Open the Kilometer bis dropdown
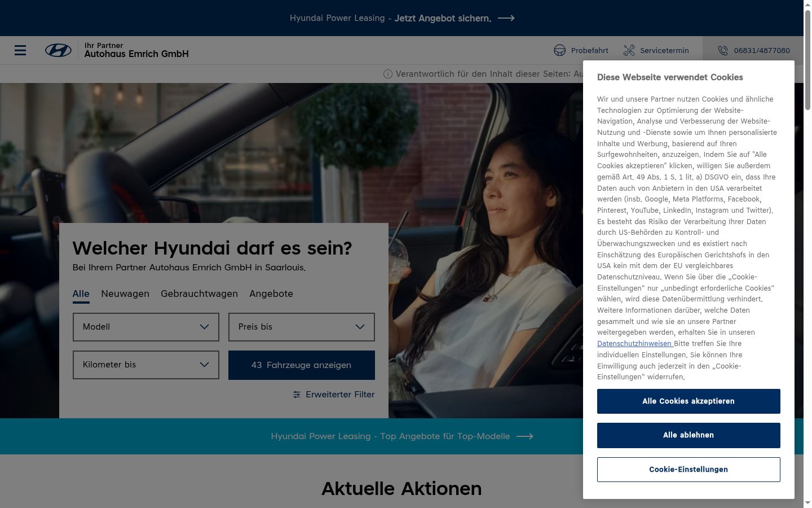The height and width of the screenshot is (508, 812). pos(146,365)
